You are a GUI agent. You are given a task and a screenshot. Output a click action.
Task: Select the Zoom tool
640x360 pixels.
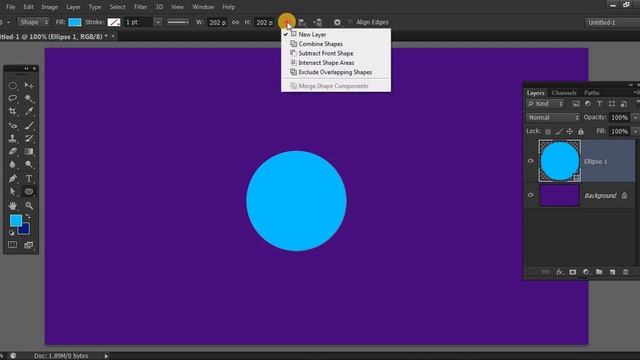(x=29, y=205)
